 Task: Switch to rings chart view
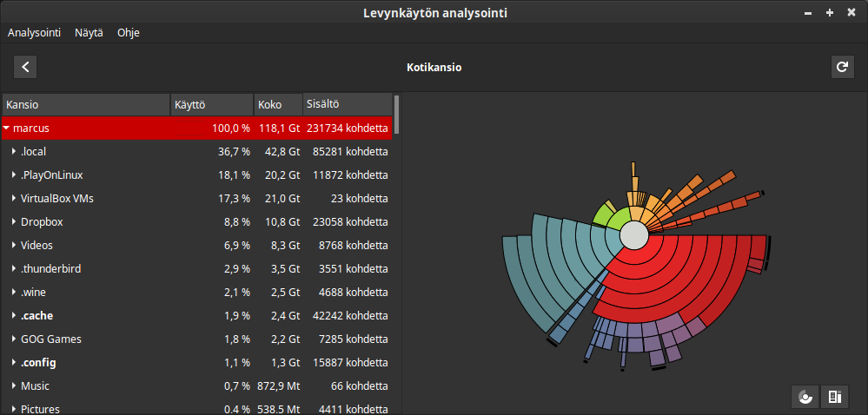point(805,397)
